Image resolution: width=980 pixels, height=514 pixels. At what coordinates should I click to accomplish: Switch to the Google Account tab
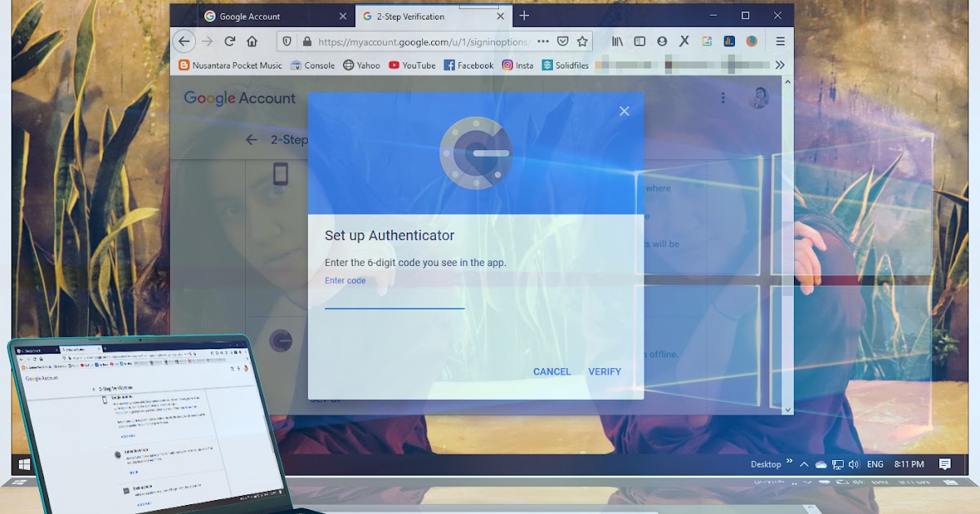(249, 16)
